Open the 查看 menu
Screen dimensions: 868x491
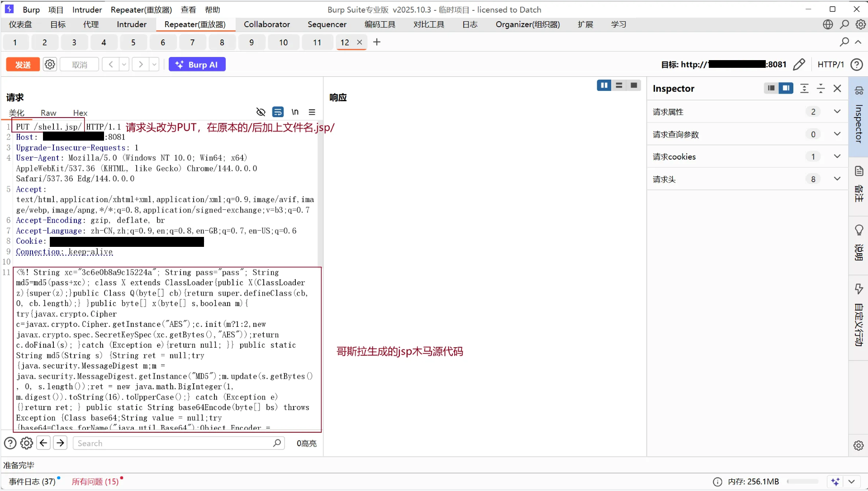pos(188,9)
